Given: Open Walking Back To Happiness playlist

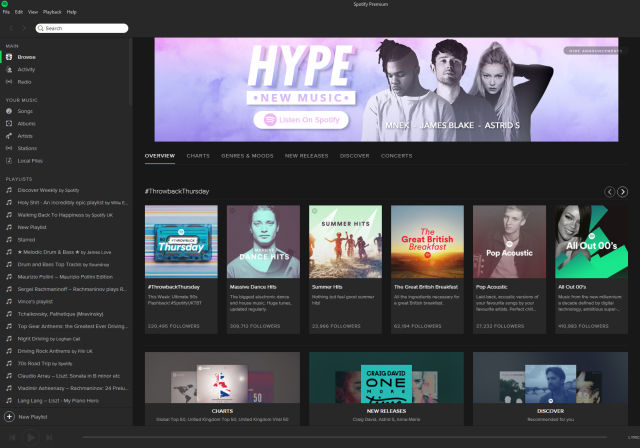Looking at the screenshot, I should [x=65, y=215].
